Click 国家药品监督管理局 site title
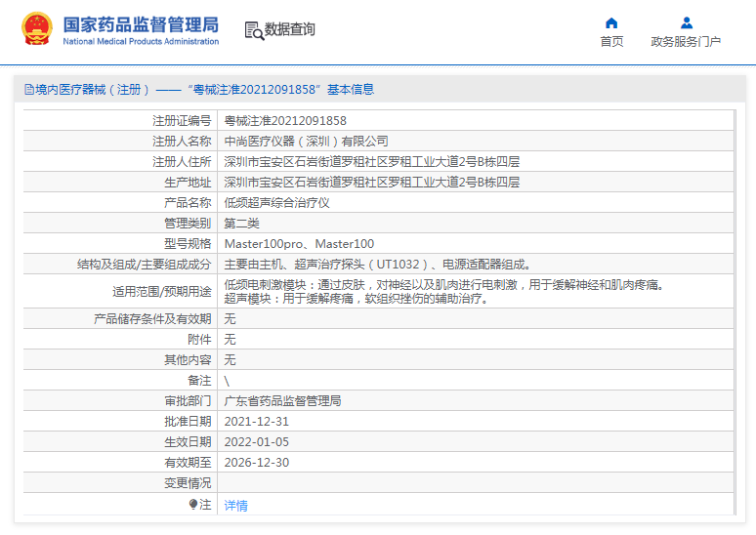This screenshot has height=535, width=756. (141, 24)
